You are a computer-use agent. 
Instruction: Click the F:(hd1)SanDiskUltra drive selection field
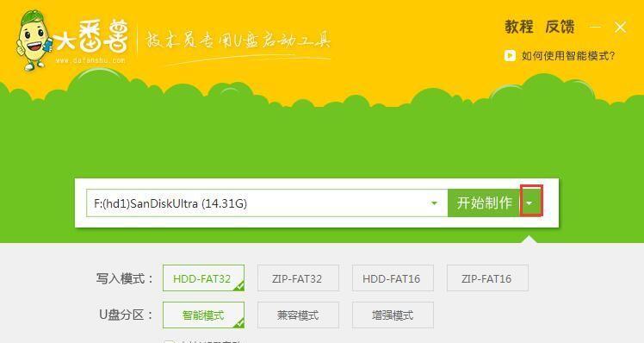(267, 203)
